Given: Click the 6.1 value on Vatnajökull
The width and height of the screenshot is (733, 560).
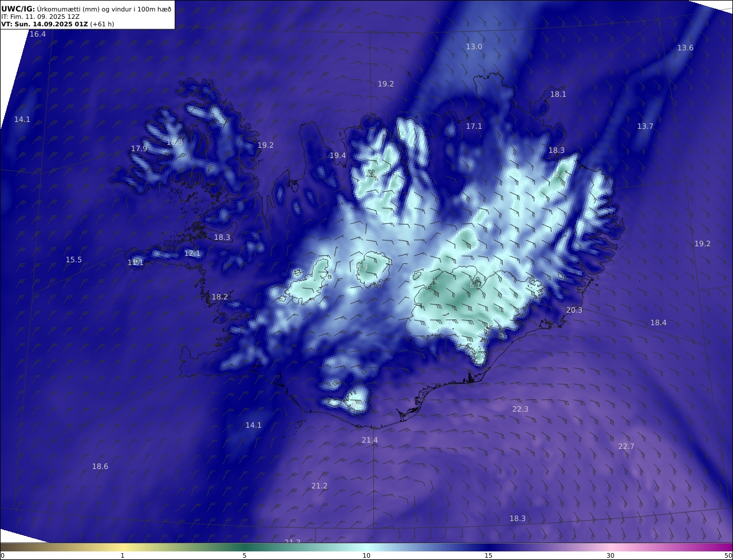Looking at the screenshot, I should [x=475, y=285].
